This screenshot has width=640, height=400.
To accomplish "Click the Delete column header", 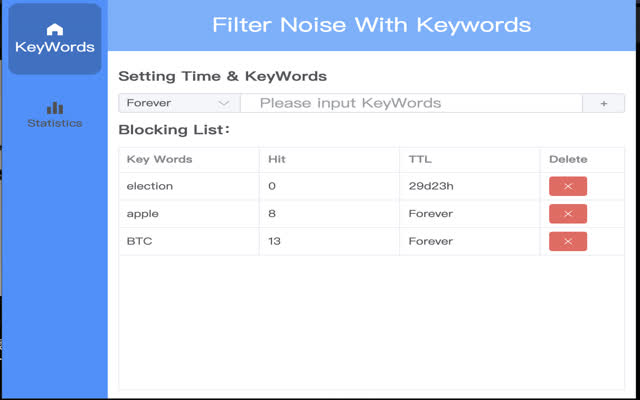I will [568, 159].
